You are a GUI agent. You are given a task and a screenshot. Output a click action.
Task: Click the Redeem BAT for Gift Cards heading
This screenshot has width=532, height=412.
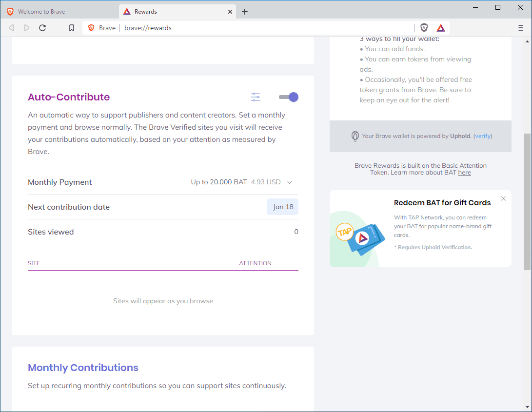[442, 203]
